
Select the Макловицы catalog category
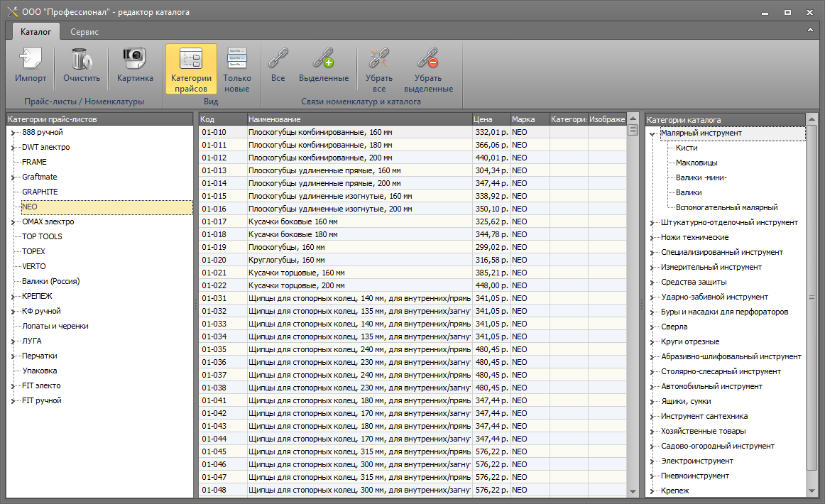[x=696, y=163]
